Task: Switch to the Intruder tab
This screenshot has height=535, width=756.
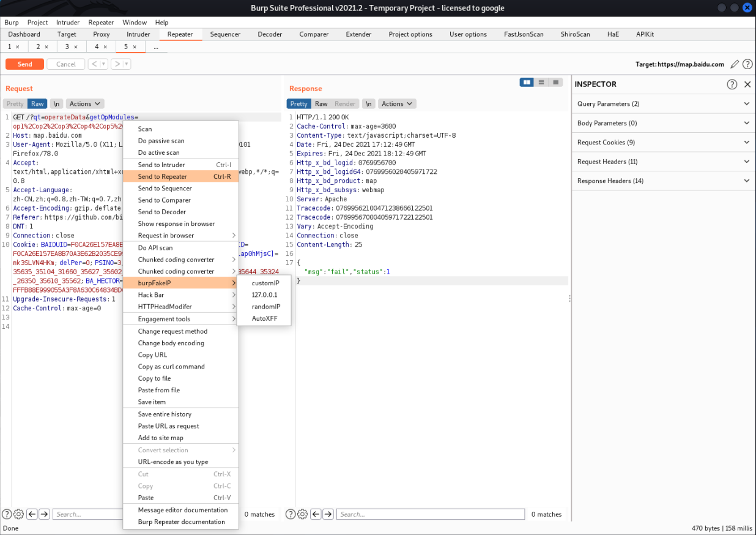Action: click(x=138, y=34)
